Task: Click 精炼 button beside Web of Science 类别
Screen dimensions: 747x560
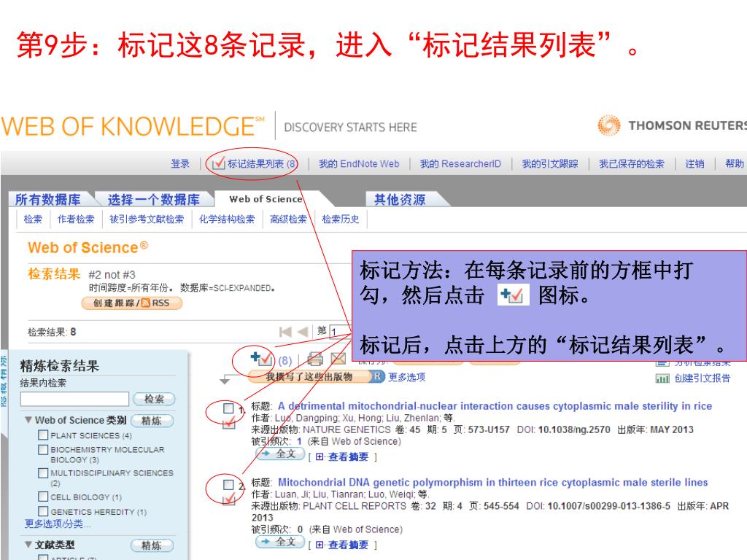Action: pos(151,421)
